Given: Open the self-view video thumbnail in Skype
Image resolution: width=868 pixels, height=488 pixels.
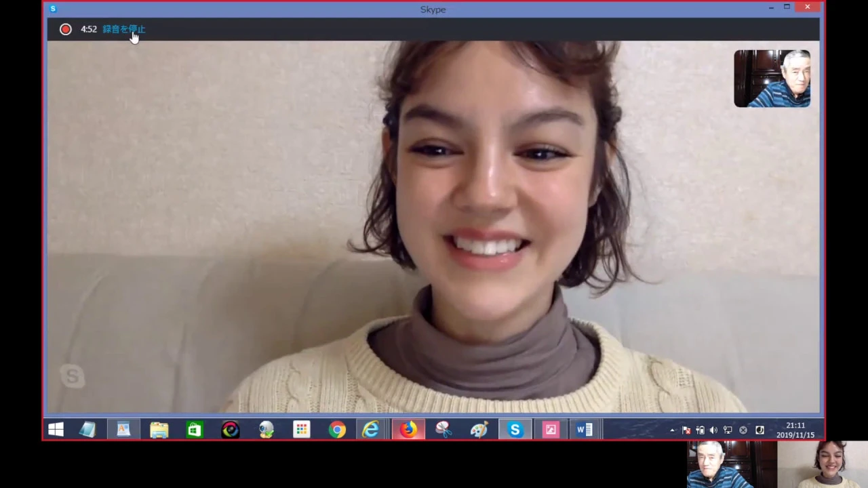Looking at the screenshot, I should [772, 79].
